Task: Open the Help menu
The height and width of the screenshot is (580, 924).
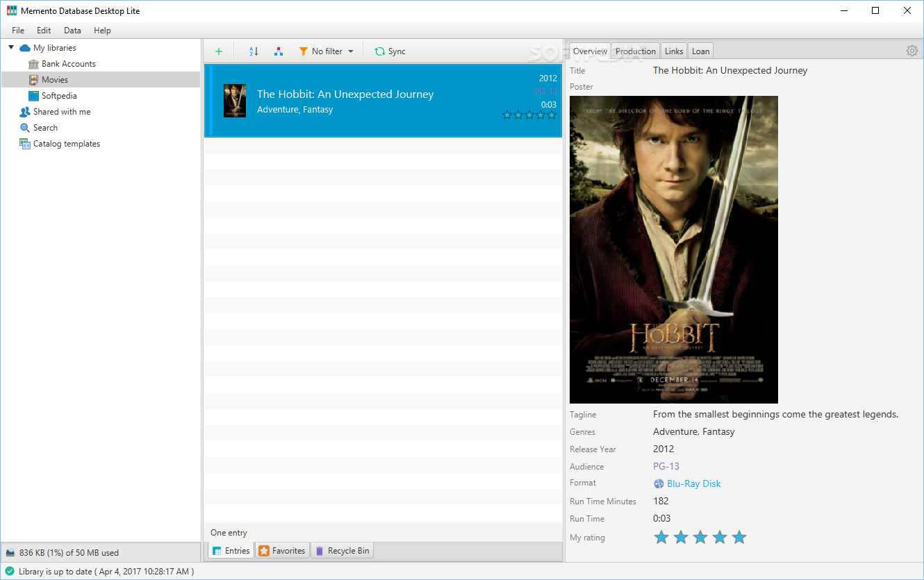Action: [102, 31]
